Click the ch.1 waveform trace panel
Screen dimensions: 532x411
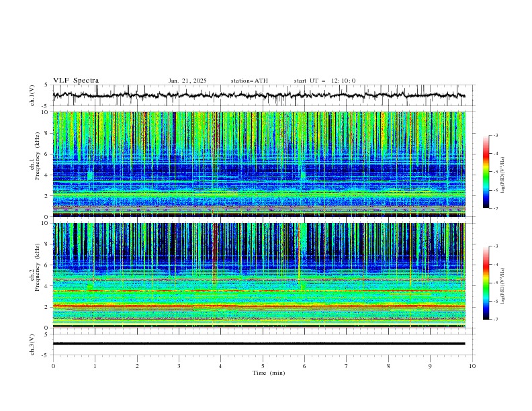tap(264, 95)
